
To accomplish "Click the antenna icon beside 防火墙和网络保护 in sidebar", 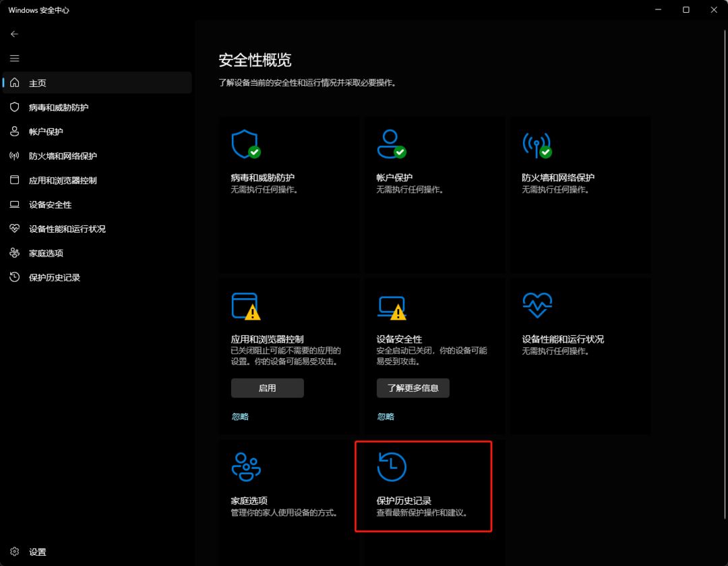I will tap(14, 156).
